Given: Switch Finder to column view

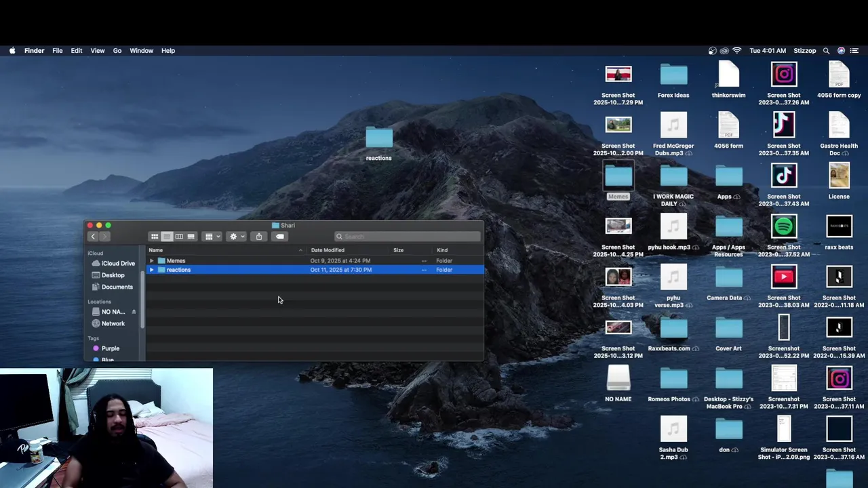Looking at the screenshot, I should point(179,237).
